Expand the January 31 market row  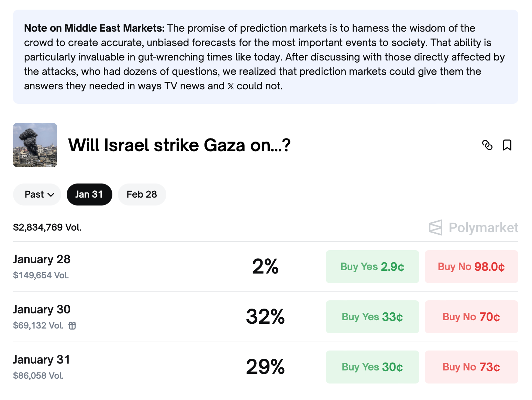point(42,360)
